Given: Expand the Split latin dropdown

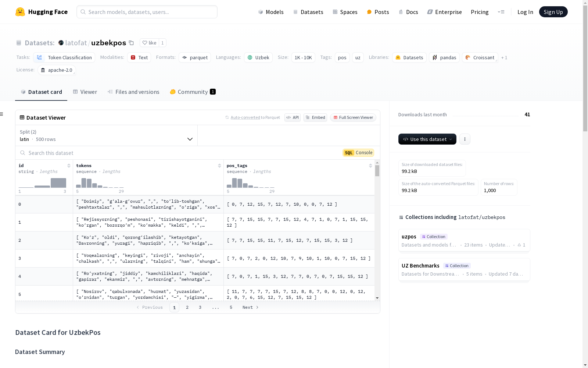Looking at the screenshot, I should click(x=107, y=135).
